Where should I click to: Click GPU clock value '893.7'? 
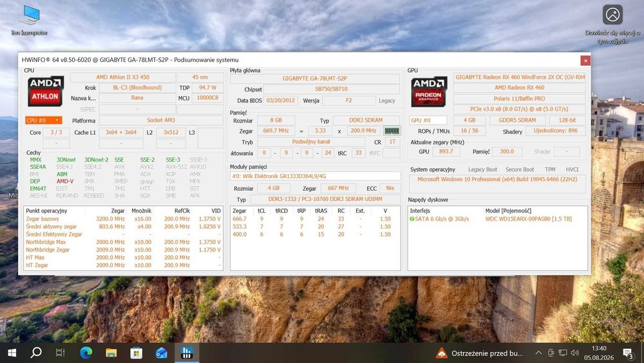tap(446, 152)
